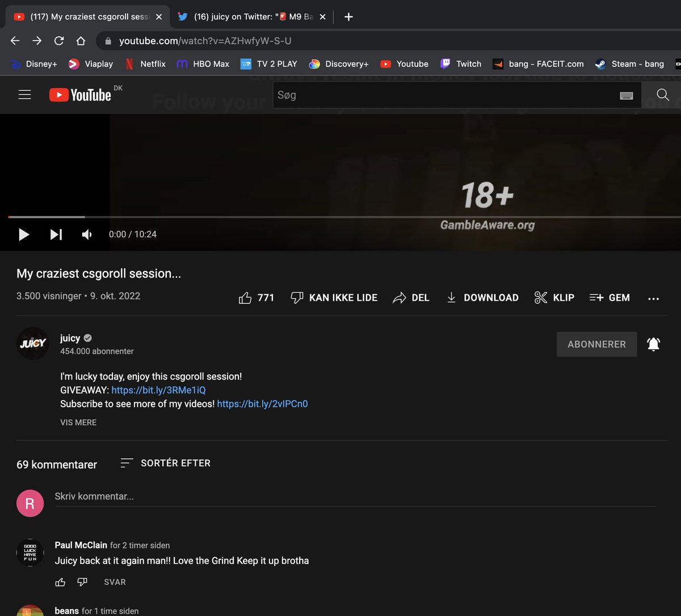Click the user avatar R beside comment box

click(30, 503)
